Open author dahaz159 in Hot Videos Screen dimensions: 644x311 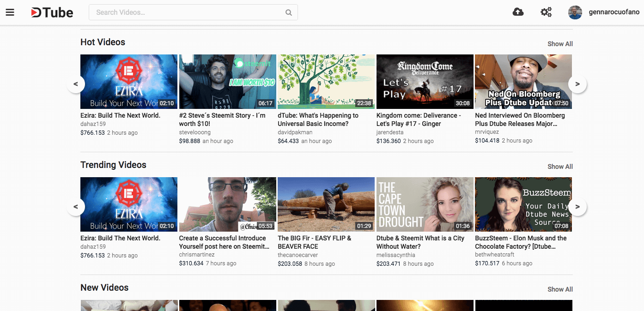[x=93, y=124]
